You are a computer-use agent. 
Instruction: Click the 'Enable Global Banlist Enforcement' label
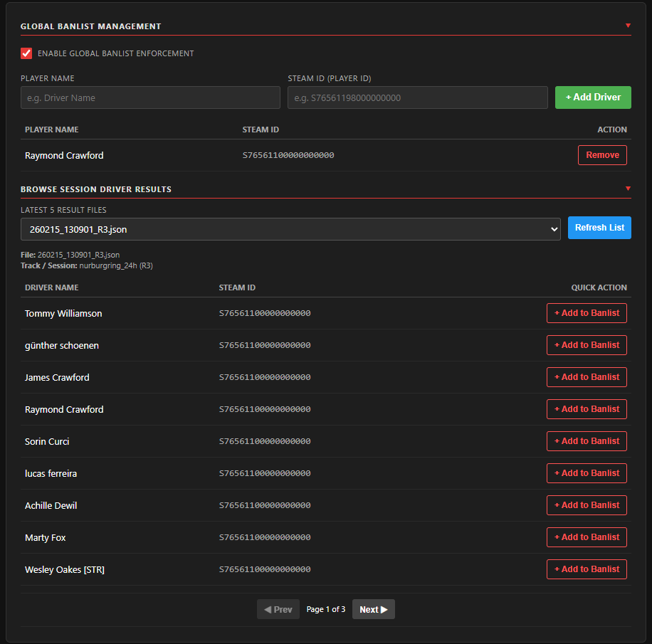pyautogui.click(x=115, y=53)
